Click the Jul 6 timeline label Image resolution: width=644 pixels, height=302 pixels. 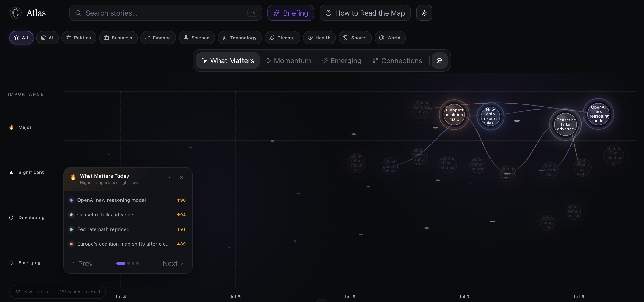[349, 297]
